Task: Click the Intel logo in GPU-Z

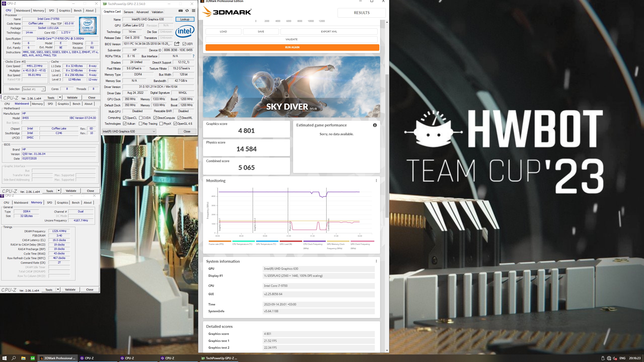Action: (185, 31)
